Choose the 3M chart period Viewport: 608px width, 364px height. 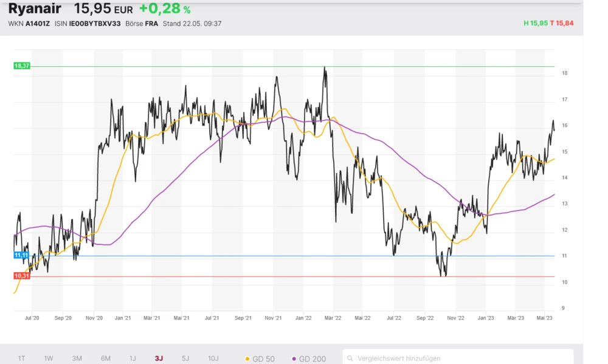tap(77, 359)
